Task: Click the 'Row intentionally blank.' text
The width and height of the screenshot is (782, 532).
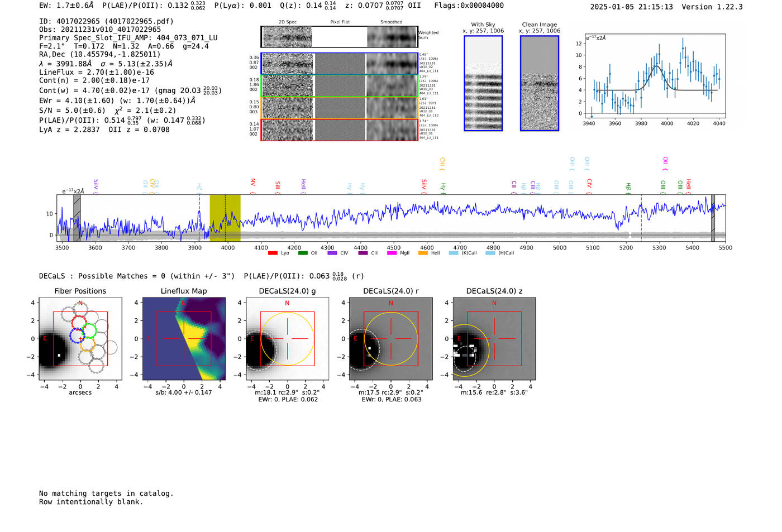Action: 91,502
